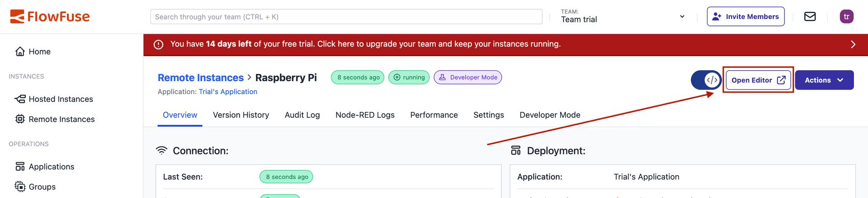868x198 pixels.
Task: Open the mail notifications icon
Action: [810, 17]
